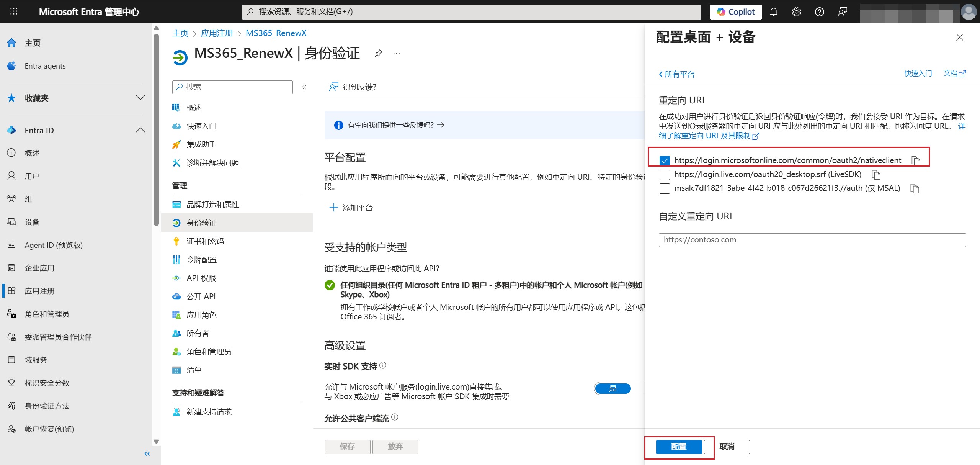Open 应用角色

(x=201, y=315)
